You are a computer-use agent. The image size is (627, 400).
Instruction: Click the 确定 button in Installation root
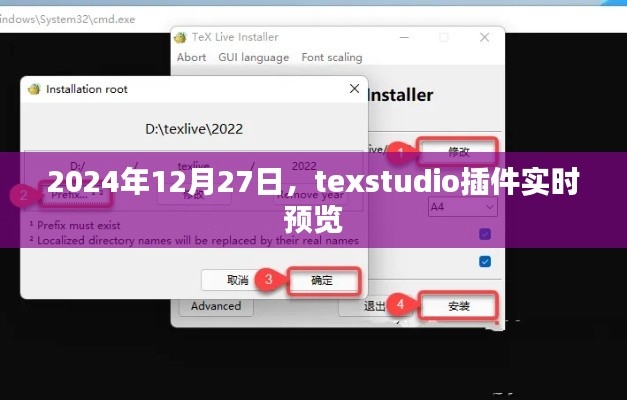tap(323, 280)
